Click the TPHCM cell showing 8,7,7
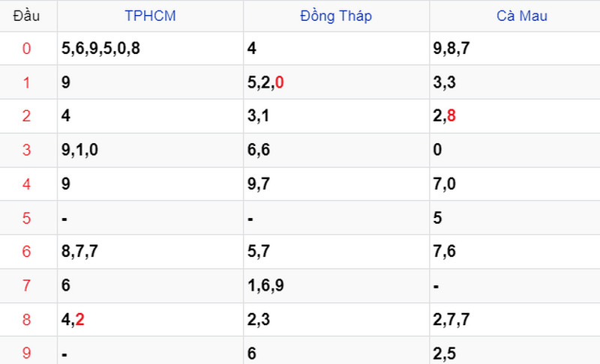 coord(151,252)
